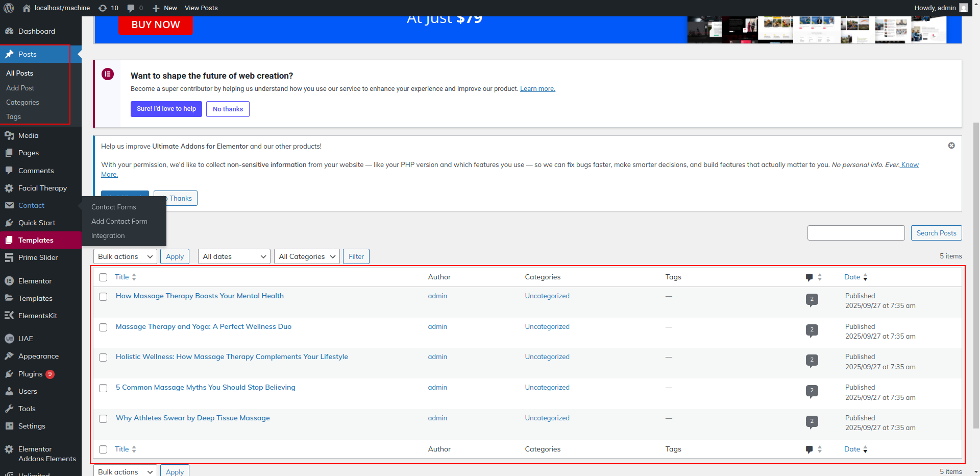Screen dimensions: 980x476
Task: Open the Media library icon
Action: coord(9,135)
